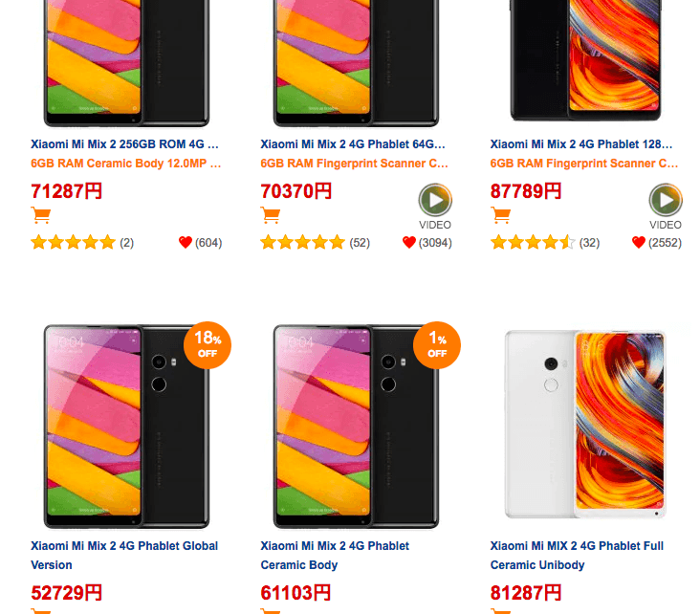Viewport: 700px width, 614px height.
Task: Like the product with 604 favorites
Action: coord(186,243)
